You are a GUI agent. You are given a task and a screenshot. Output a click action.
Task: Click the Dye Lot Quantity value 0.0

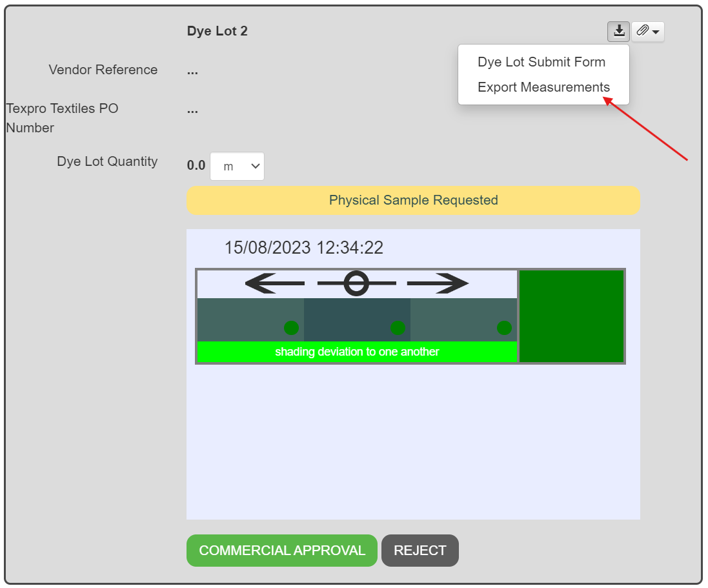196,165
